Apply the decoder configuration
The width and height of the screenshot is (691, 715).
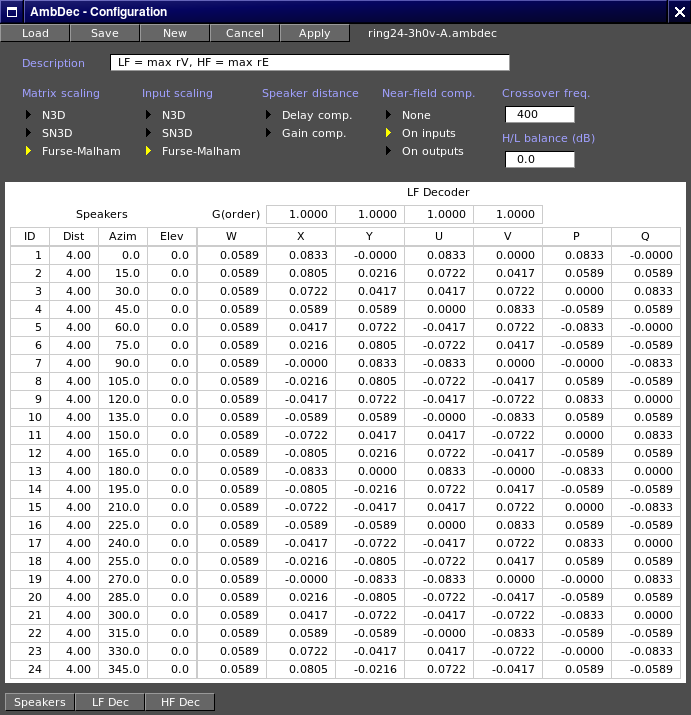click(315, 33)
